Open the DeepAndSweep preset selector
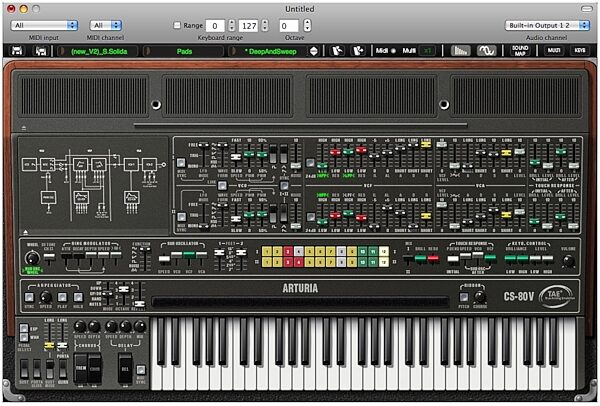 point(272,51)
